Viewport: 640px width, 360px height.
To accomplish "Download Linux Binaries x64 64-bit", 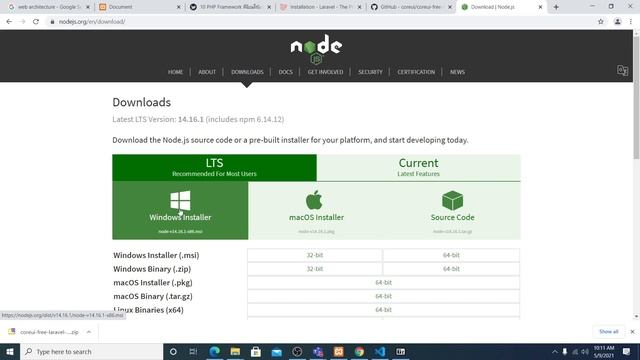I will tap(383, 310).
